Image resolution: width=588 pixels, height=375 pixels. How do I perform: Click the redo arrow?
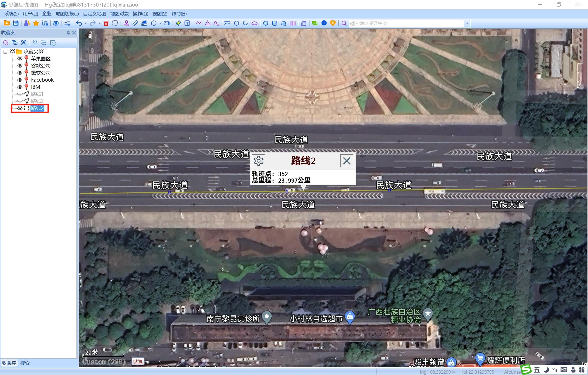tap(93, 23)
